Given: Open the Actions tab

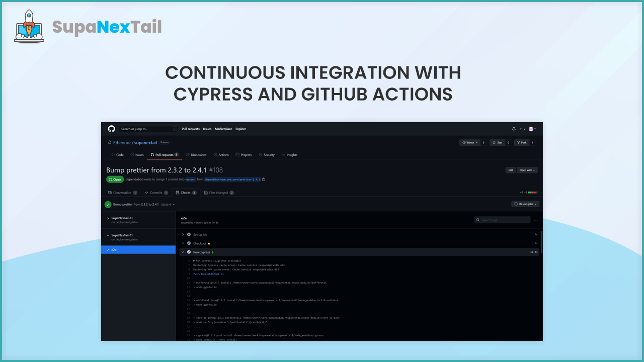Looking at the screenshot, I should click(x=221, y=155).
